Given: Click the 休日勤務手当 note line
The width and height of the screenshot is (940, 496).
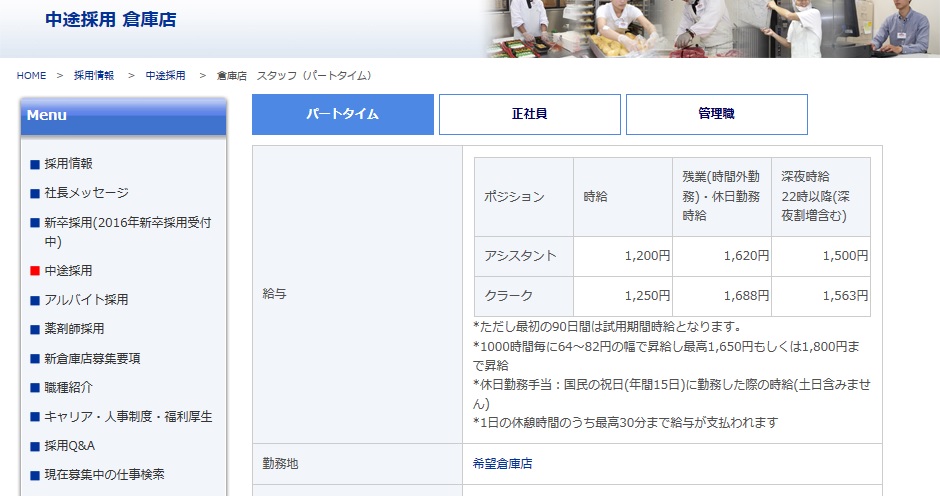Looking at the screenshot, I should coord(671,394).
